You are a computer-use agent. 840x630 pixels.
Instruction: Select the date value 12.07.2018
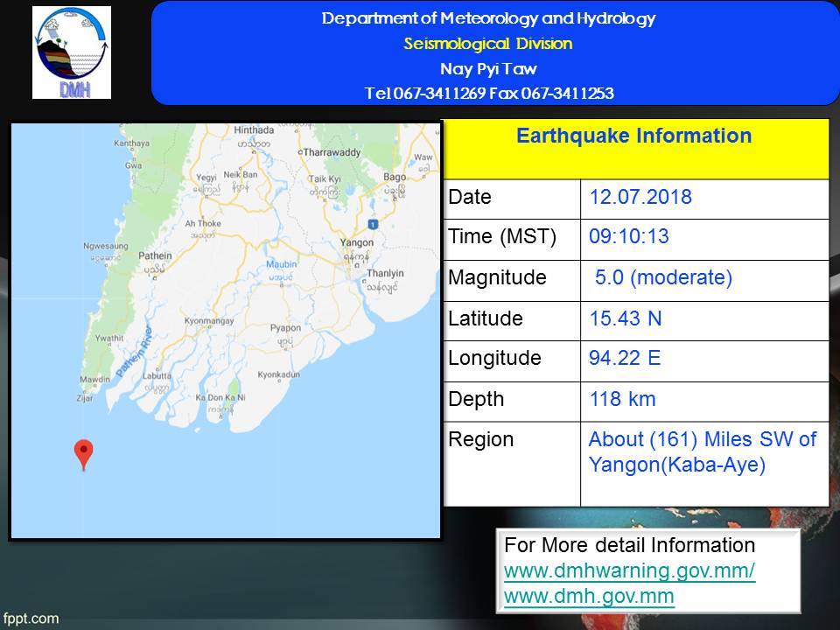[x=640, y=197]
